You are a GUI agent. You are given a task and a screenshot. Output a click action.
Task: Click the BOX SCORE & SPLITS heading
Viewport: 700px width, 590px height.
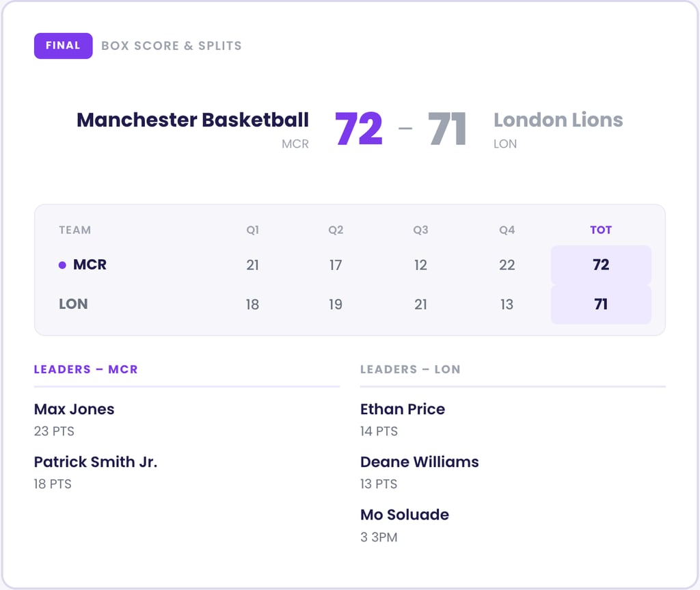tap(171, 46)
